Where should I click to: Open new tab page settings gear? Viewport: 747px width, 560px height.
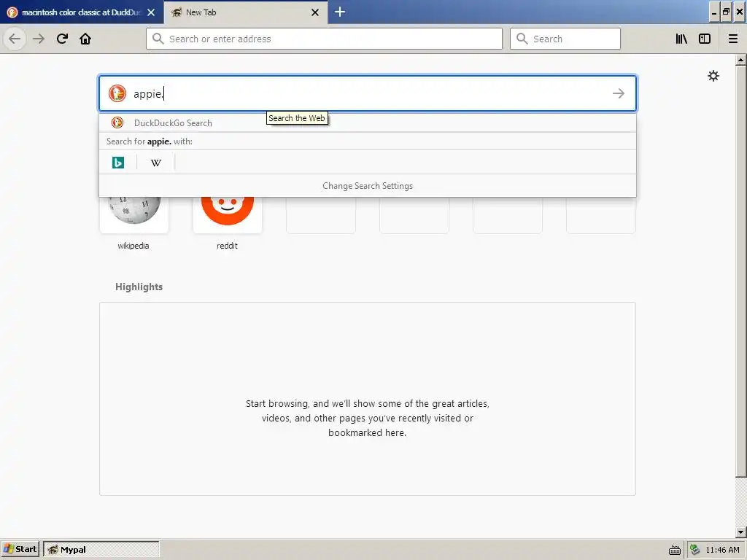click(713, 76)
